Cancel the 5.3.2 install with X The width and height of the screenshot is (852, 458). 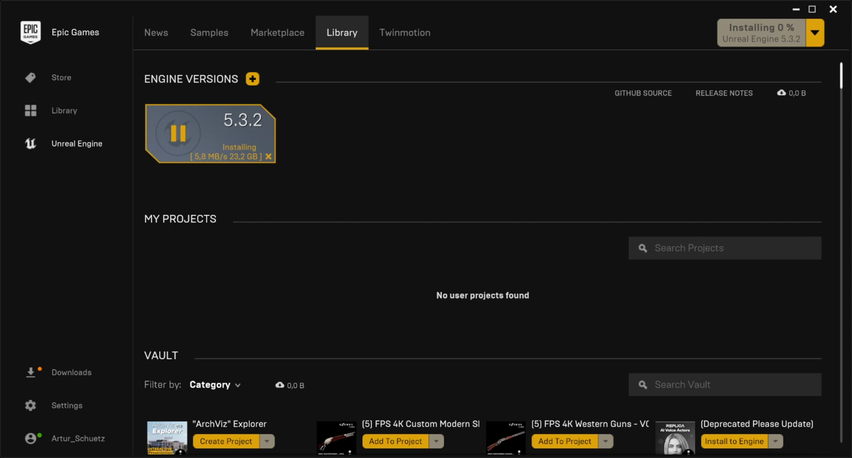coord(268,156)
